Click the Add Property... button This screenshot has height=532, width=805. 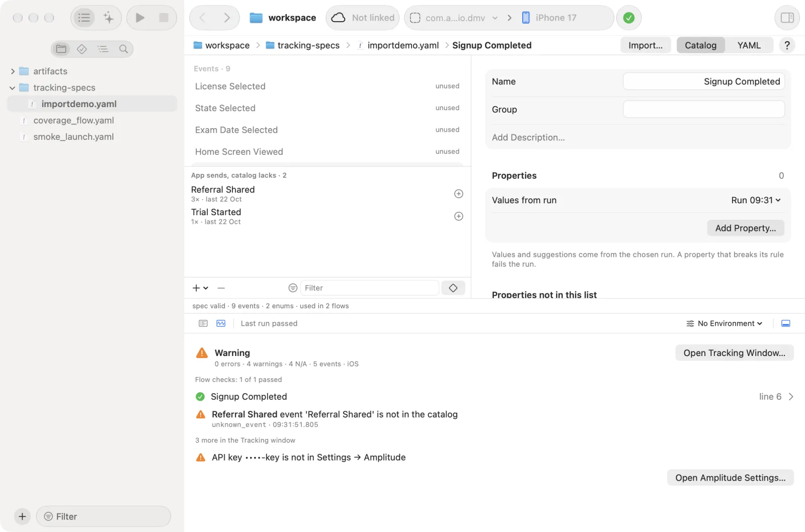[x=746, y=228]
